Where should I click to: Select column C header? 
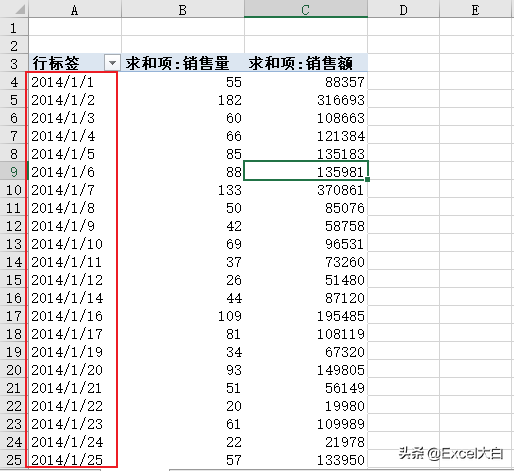pyautogui.click(x=306, y=10)
